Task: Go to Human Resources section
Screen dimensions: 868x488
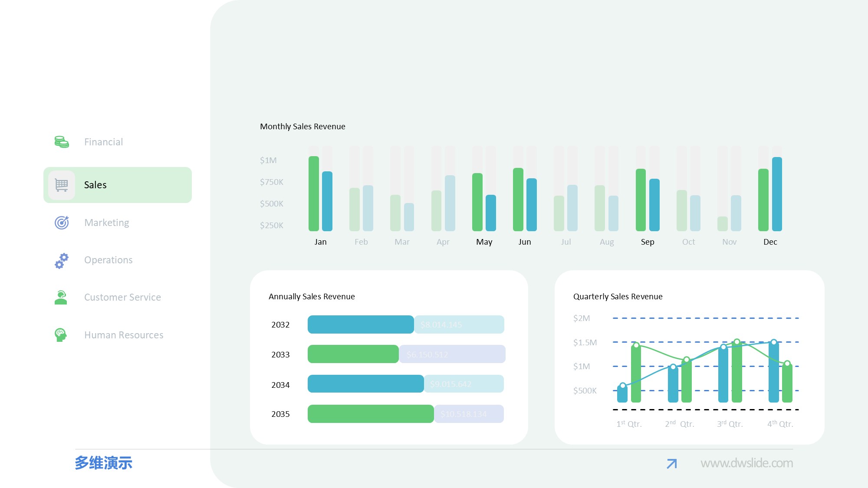Action: tap(124, 335)
